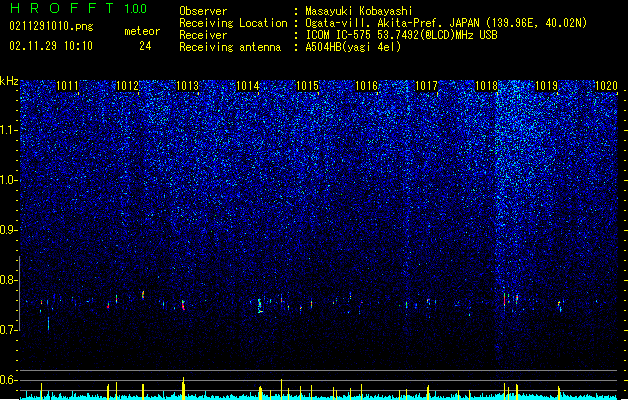Click the 1.1 kHz axis label
629x400 pixels.
click(9, 130)
